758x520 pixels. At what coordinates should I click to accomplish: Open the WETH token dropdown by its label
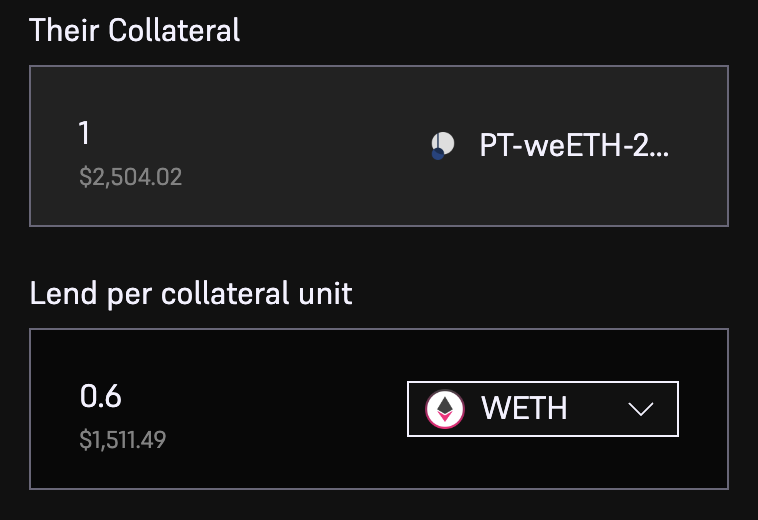524,408
